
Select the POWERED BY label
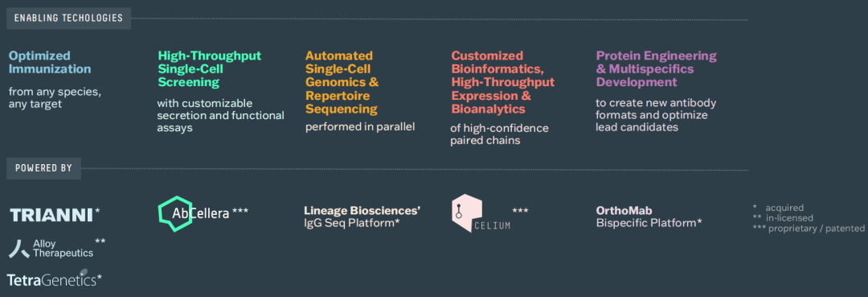coord(43,168)
